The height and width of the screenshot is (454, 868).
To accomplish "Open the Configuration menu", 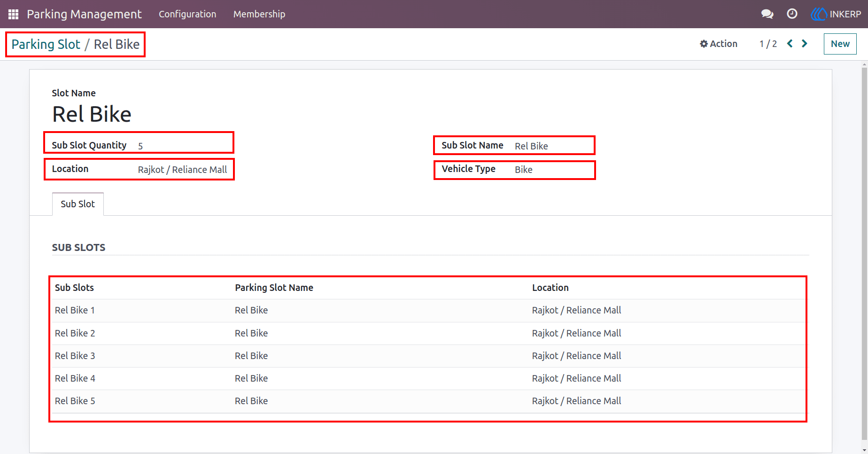I will click(x=187, y=14).
